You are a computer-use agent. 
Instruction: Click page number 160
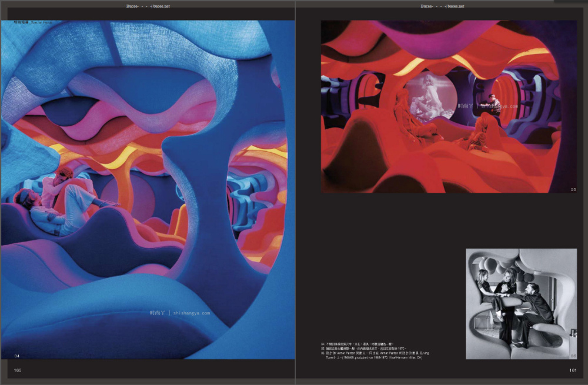pos(18,370)
